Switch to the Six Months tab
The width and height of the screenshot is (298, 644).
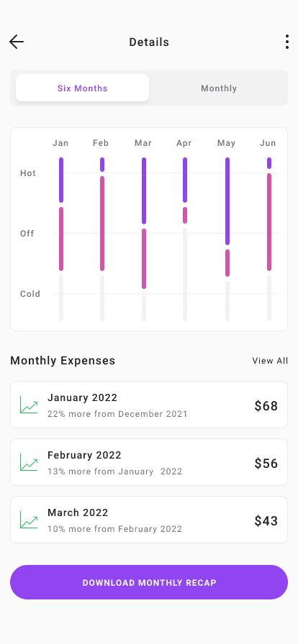(82, 88)
